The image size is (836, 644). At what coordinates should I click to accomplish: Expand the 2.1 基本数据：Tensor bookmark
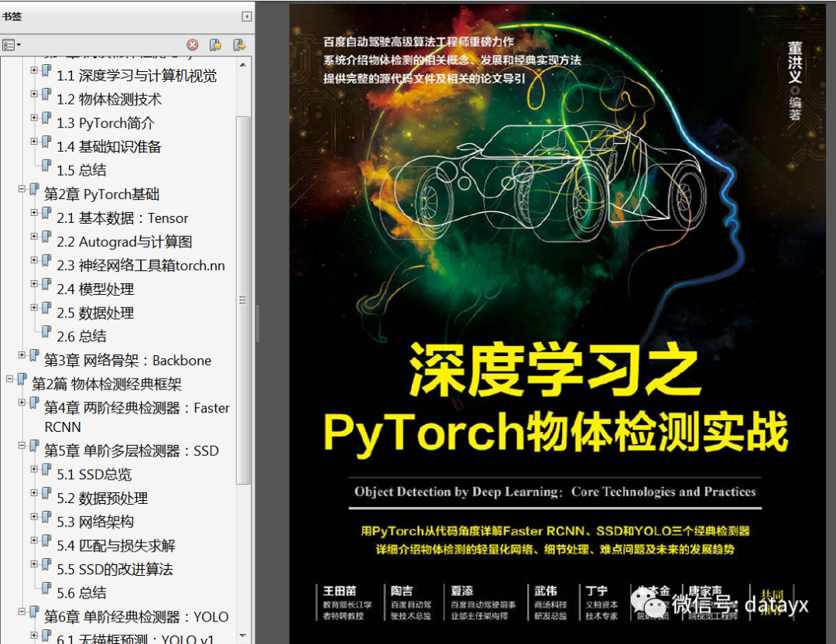tap(34, 212)
